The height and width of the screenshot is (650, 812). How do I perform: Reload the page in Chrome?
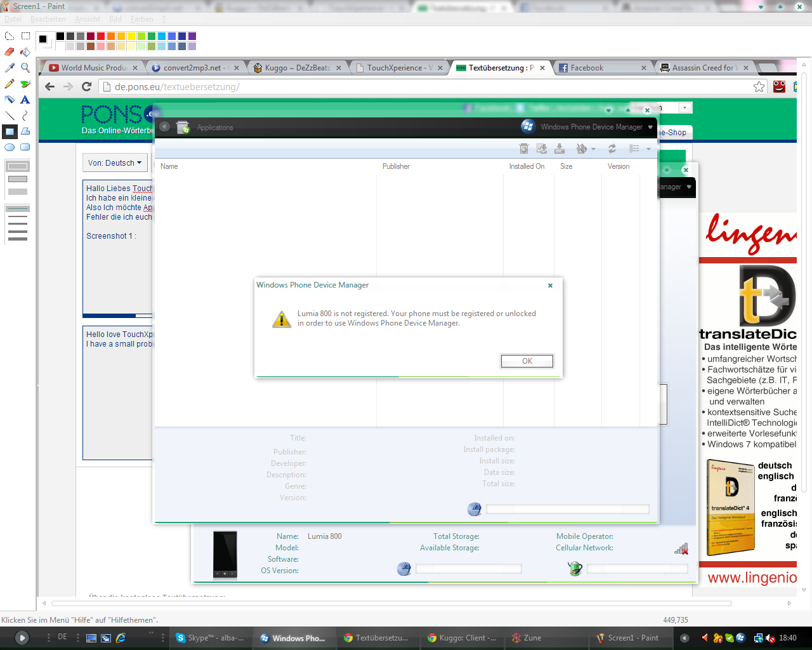pyautogui.click(x=87, y=87)
